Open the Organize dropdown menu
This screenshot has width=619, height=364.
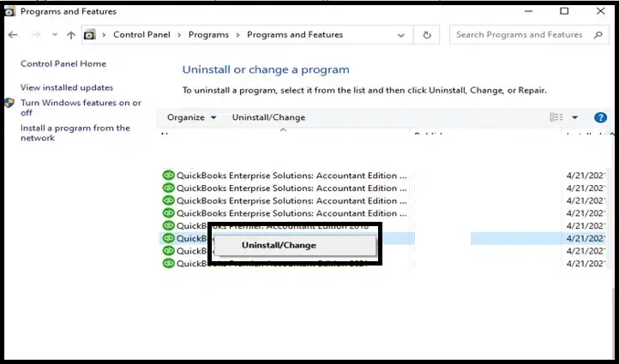click(191, 117)
